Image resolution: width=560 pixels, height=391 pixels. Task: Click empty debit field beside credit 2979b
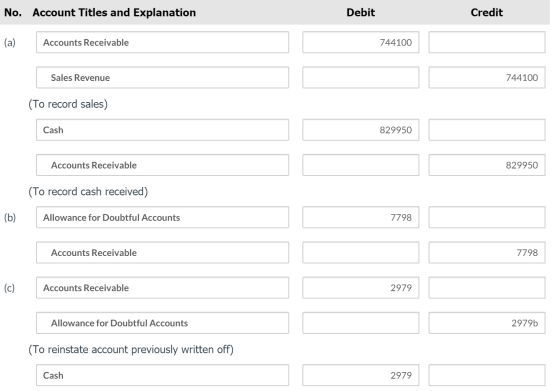click(360, 323)
